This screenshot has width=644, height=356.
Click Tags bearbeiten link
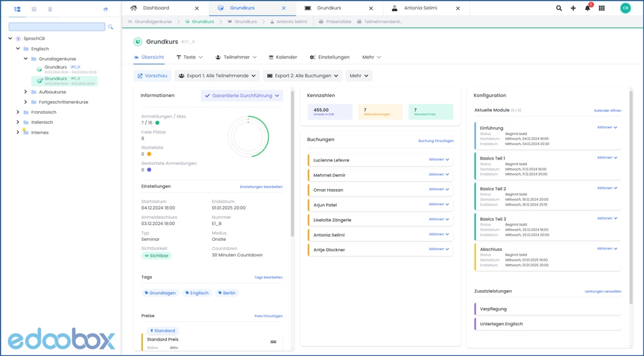coord(269,277)
